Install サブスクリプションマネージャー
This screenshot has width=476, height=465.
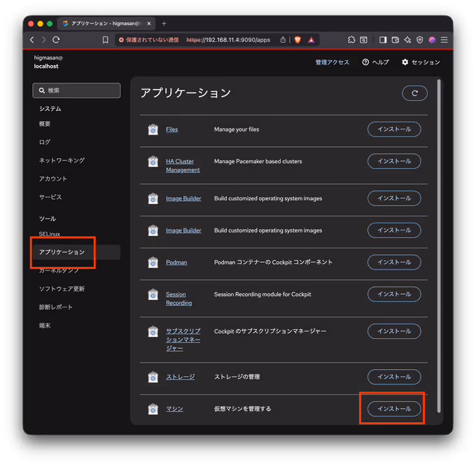click(394, 331)
